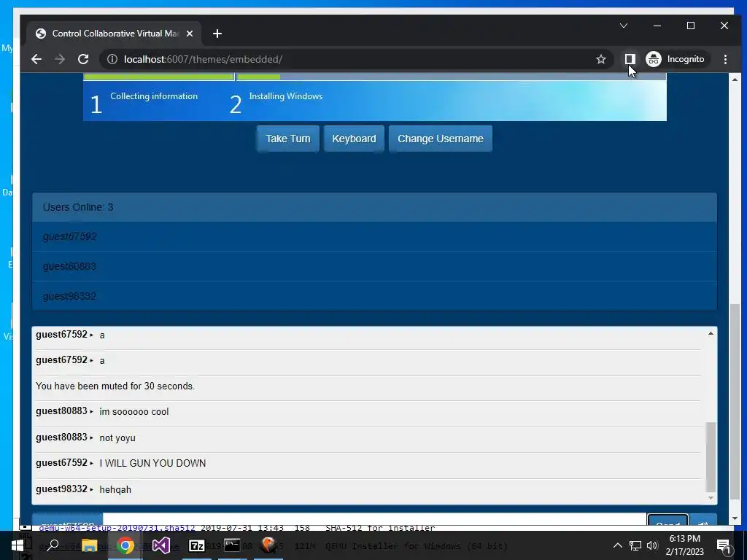The width and height of the screenshot is (747, 560).
Task: Click the browser forward arrow
Action: 60,59
